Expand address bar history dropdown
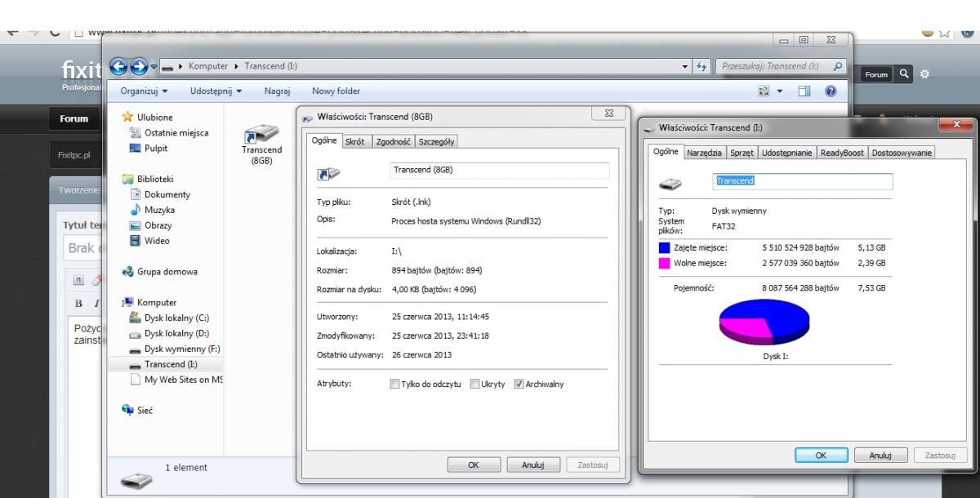The width and height of the screenshot is (980, 498). (x=685, y=66)
